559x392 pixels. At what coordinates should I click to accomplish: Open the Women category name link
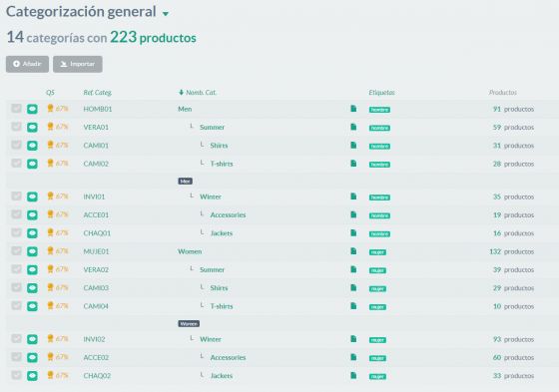[190, 251]
